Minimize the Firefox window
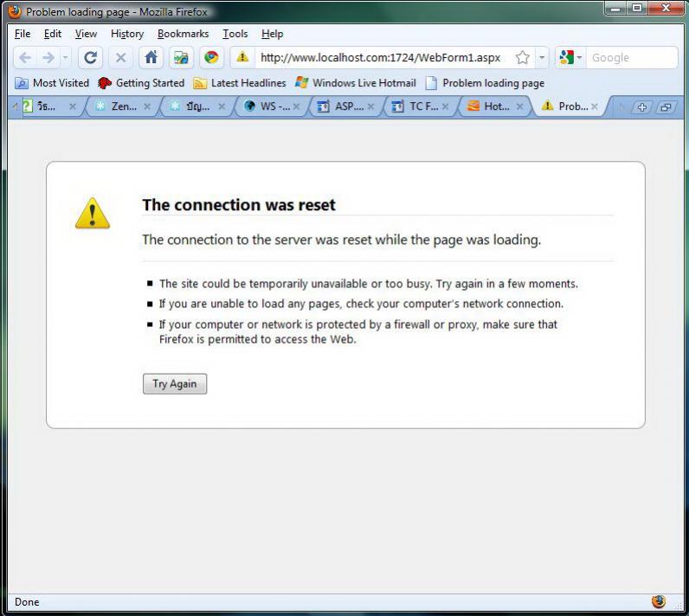The image size is (689, 616). [615, 9]
